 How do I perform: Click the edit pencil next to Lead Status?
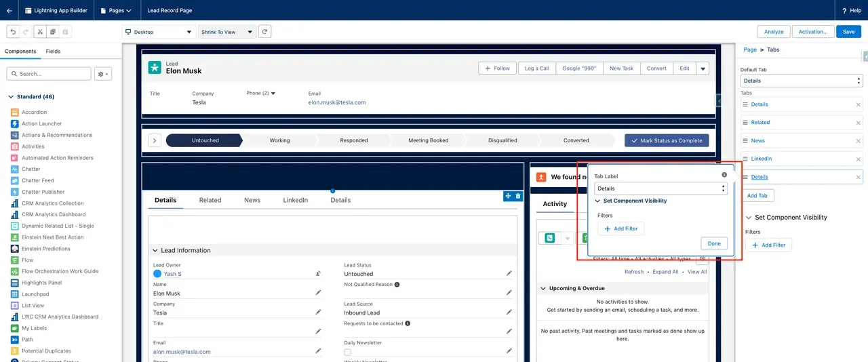pyautogui.click(x=509, y=273)
